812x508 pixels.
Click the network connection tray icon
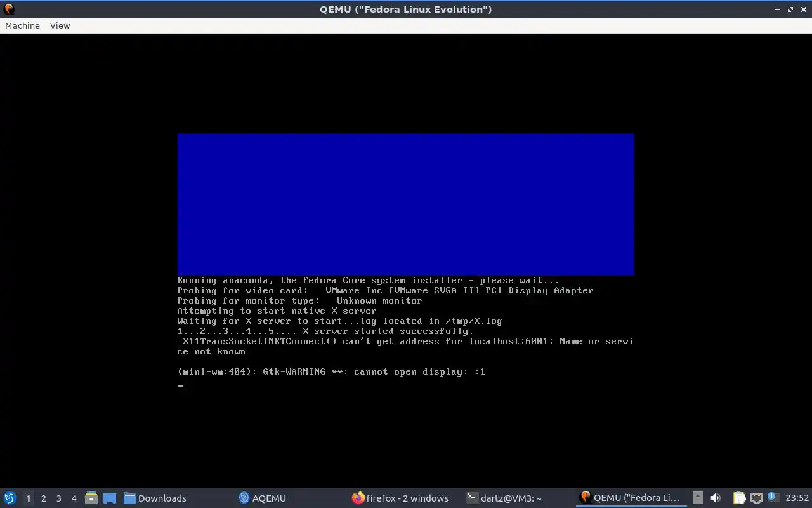pos(756,498)
